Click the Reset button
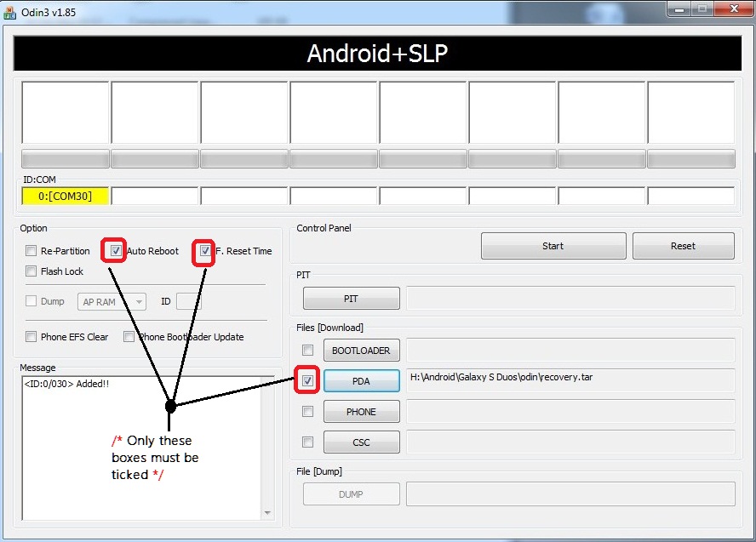Image resolution: width=756 pixels, height=542 pixels. pyautogui.click(x=683, y=246)
